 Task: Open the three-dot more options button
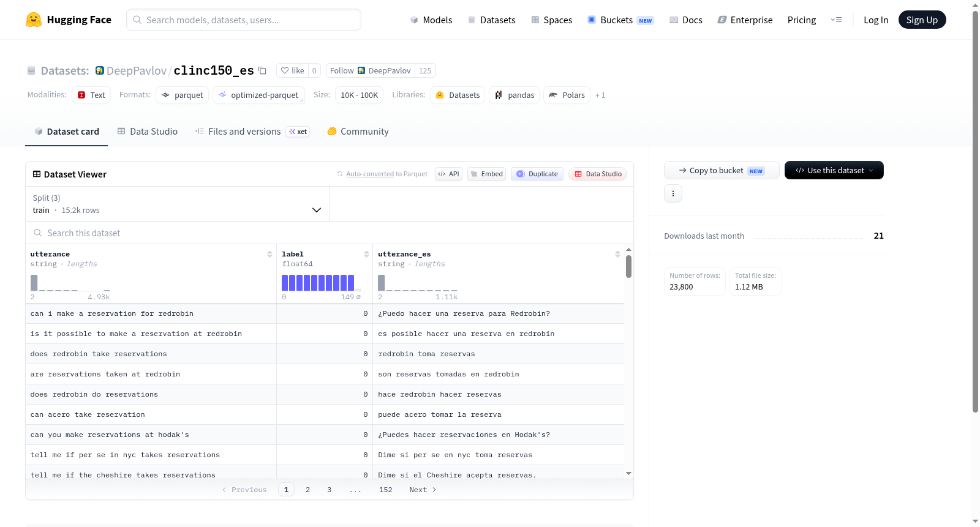(673, 193)
